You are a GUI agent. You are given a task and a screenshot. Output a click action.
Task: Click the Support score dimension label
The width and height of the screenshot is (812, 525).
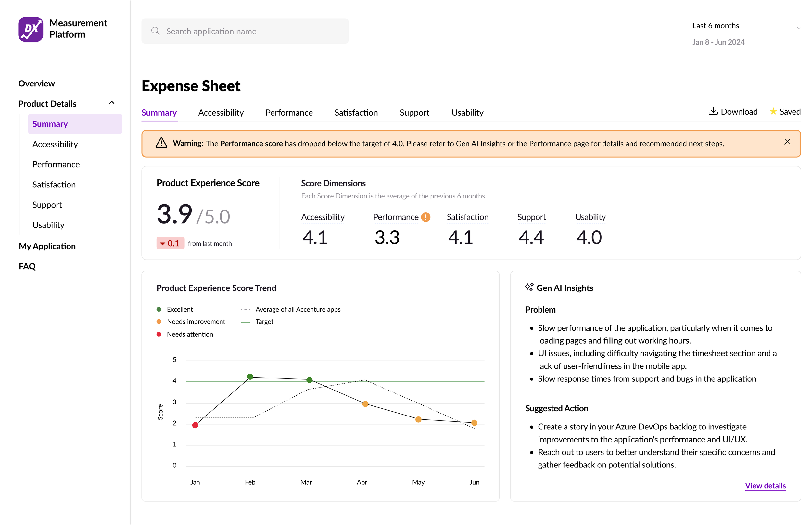pos(531,217)
